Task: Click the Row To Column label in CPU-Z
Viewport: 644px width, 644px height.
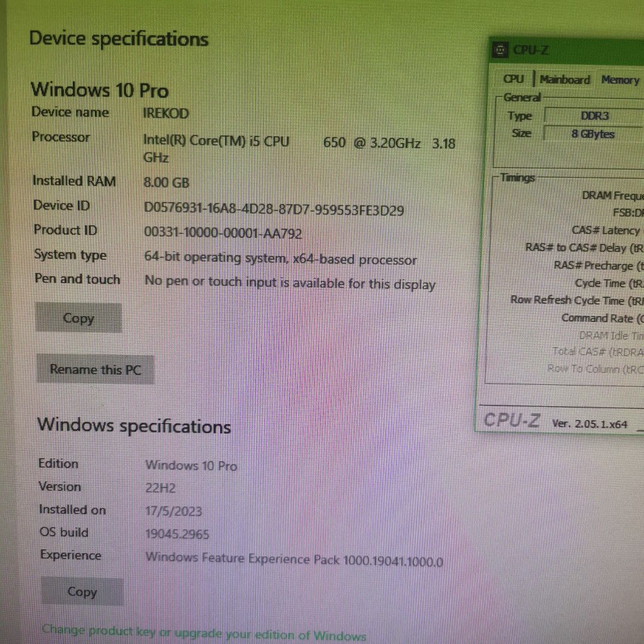Action: click(x=596, y=369)
